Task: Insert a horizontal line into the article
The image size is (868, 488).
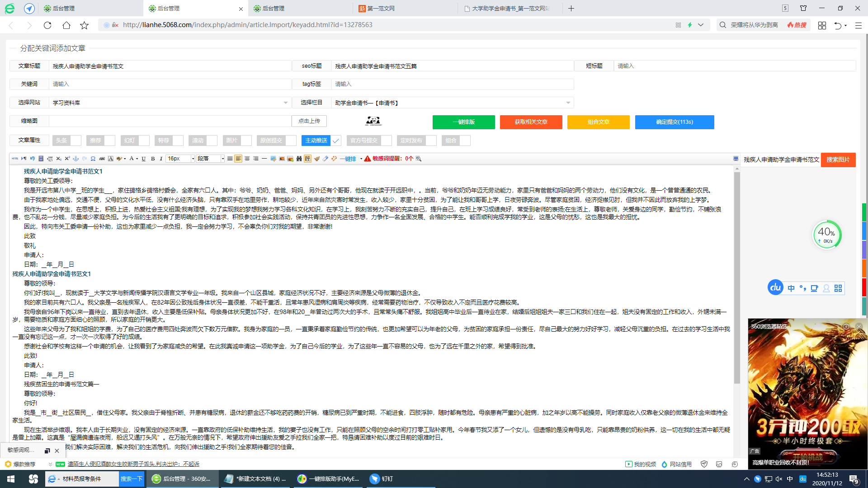Action: click(264, 159)
